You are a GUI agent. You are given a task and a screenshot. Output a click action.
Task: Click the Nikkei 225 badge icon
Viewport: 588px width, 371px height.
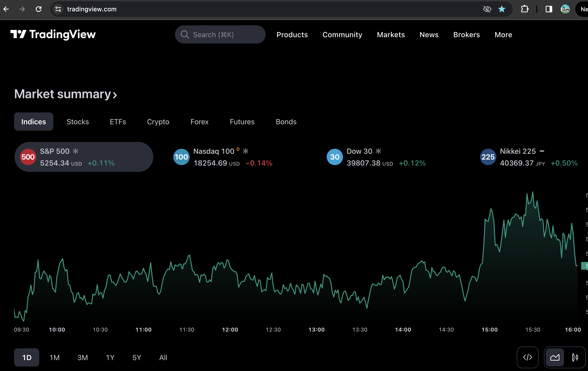(x=488, y=157)
